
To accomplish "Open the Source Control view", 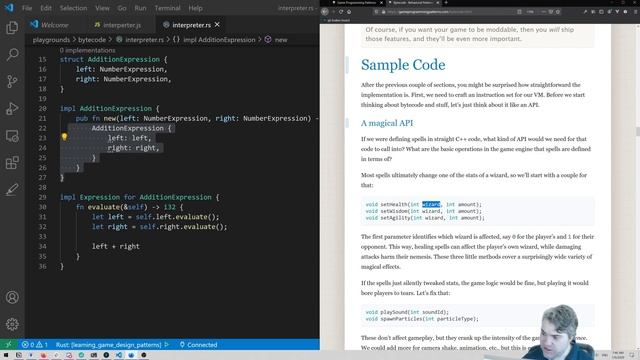I will pyautogui.click(x=12, y=81).
